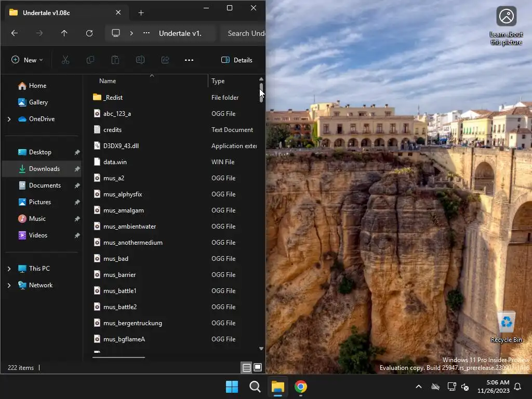
Task: Expand the OneDrive tree node
Action: click(x=9, y=119)
